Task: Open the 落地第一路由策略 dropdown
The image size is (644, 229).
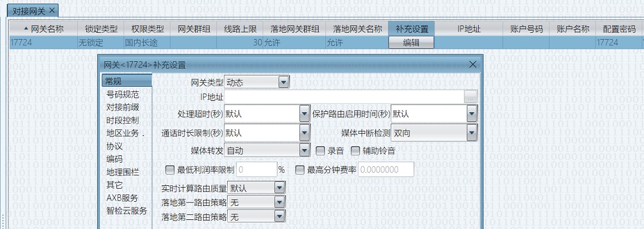Action: click(280, 202)
